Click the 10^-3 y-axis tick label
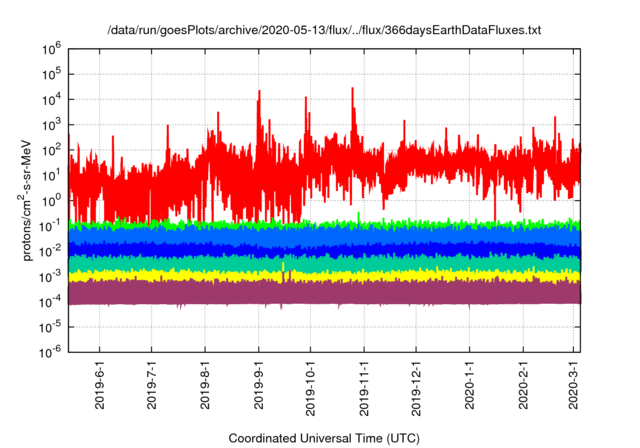 coord(50,277)
